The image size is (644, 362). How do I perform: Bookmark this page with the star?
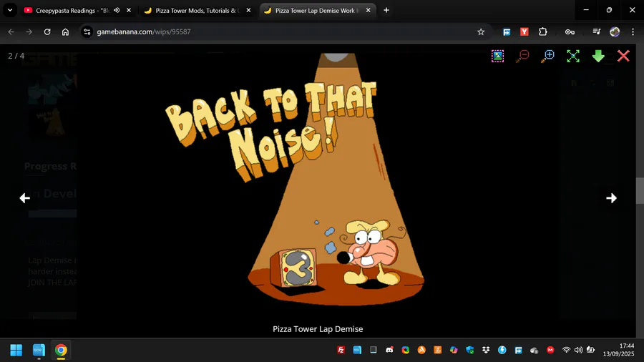coord(481,31)
